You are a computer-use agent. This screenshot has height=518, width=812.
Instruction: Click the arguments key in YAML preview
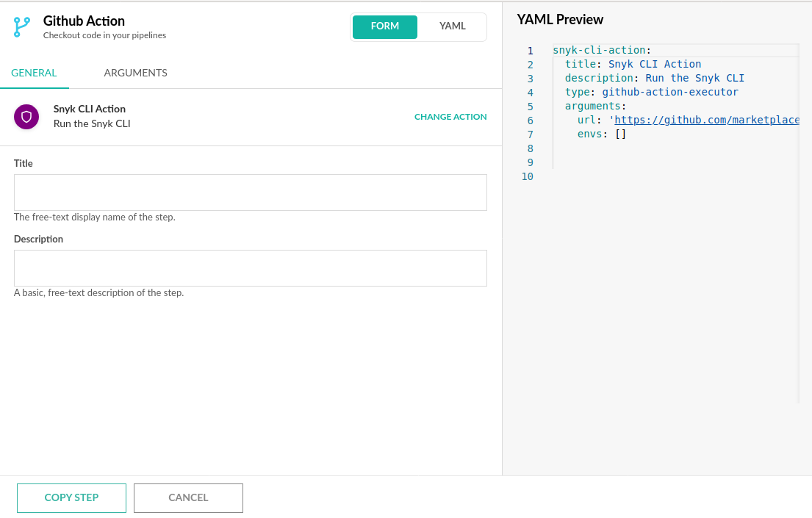coord(592,107)
